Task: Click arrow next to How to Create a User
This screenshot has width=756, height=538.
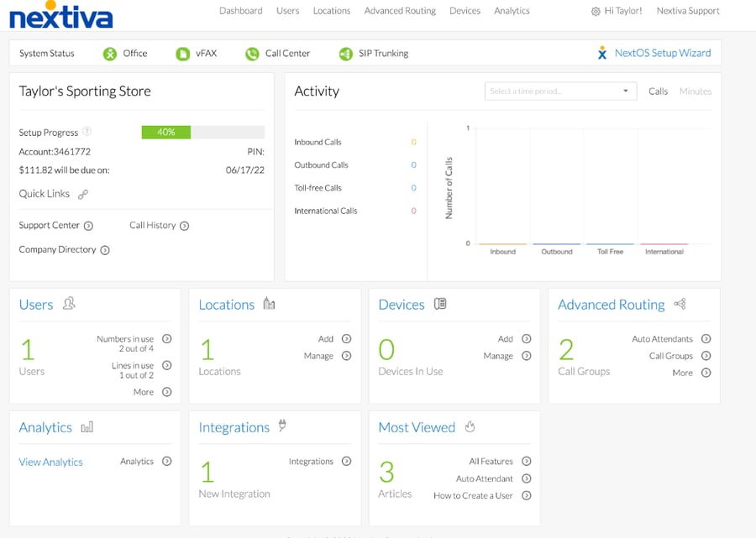Action: click(527, 495)
